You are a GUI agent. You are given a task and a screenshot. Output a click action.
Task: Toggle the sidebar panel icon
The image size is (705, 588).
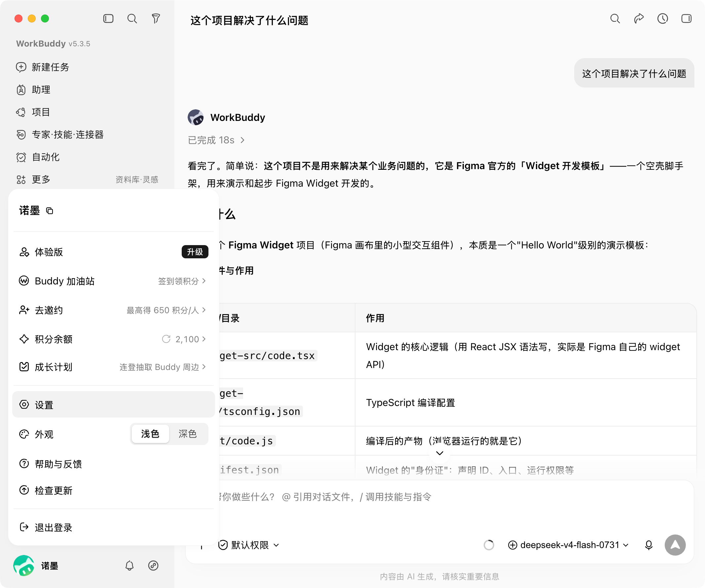click(108, 18)
